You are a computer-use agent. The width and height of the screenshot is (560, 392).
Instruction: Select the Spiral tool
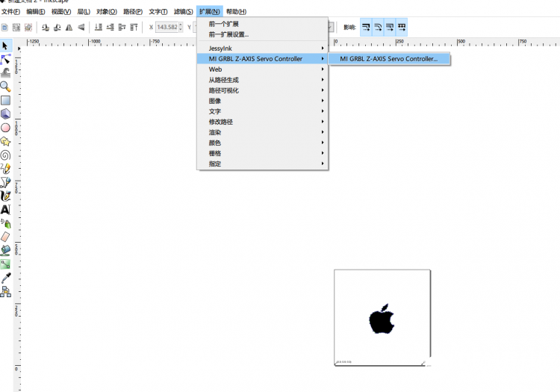tap(5, 155)
